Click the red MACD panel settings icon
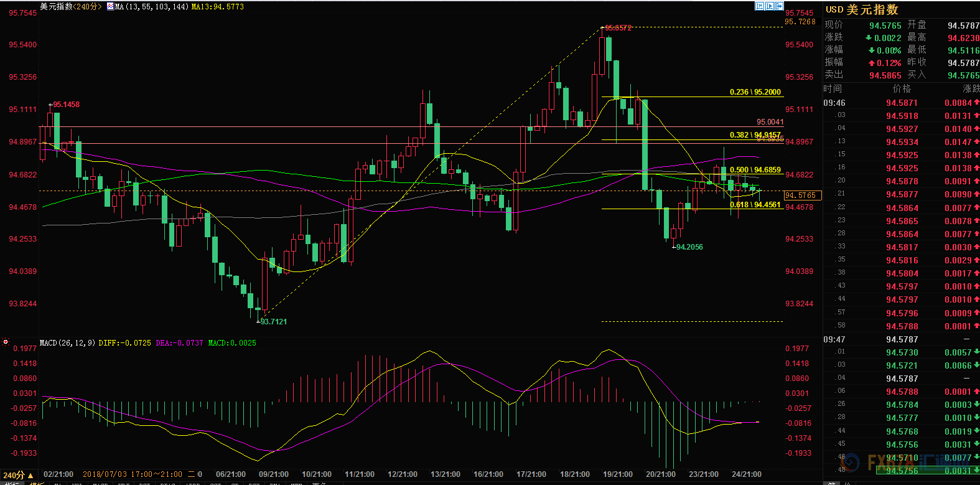 pos(6,342)
